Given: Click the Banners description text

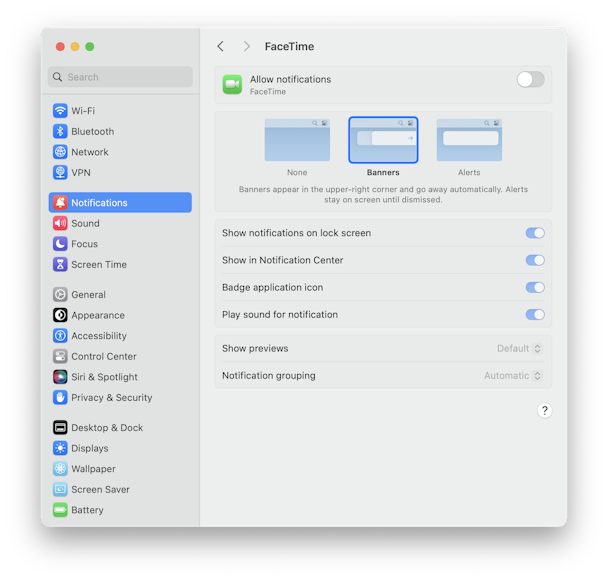Looking at the screenshot, I should point(383,194).
